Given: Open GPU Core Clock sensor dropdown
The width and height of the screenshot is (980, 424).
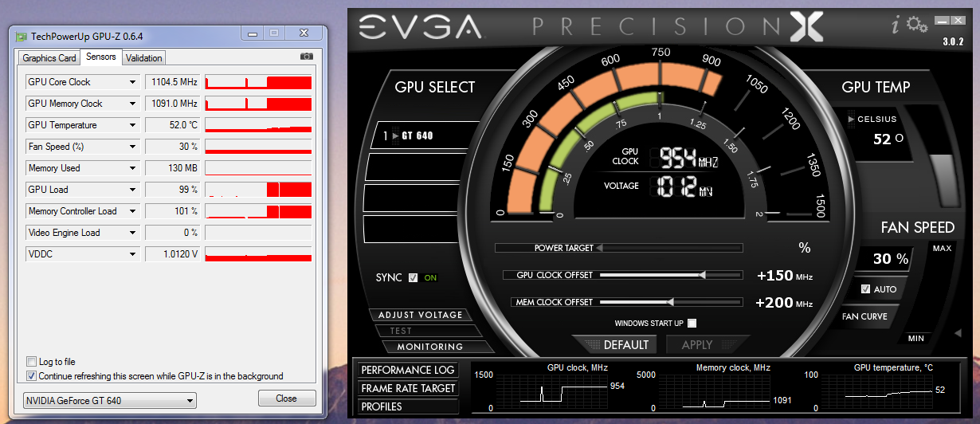Looking at the screenshot, I should 133,82.
